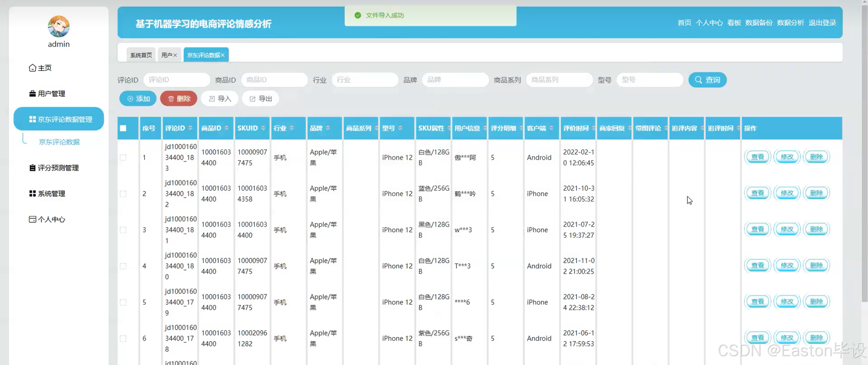Click 查看 for row 4
868x365 pixels.
pyautogui.click(x=757, y=265)
